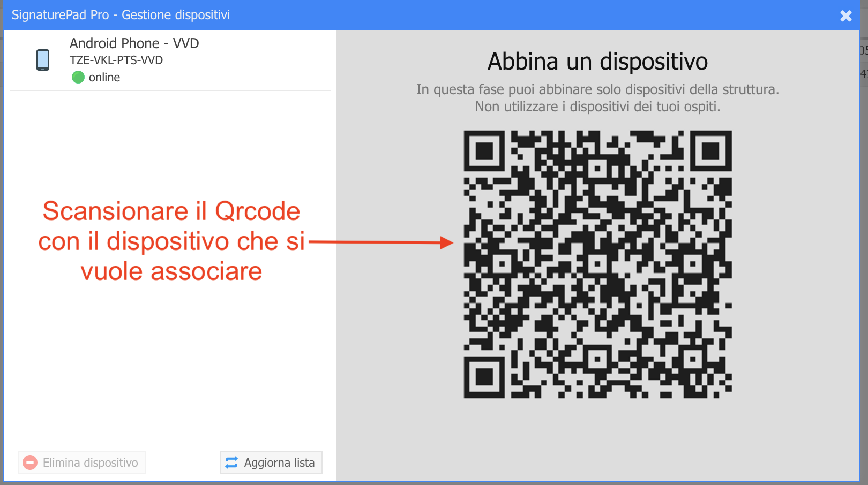Click the online status text

104,78
